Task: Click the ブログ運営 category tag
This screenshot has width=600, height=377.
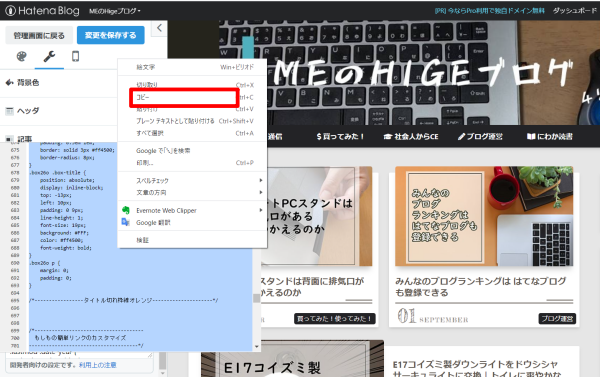Action: [x=557, y=318]
